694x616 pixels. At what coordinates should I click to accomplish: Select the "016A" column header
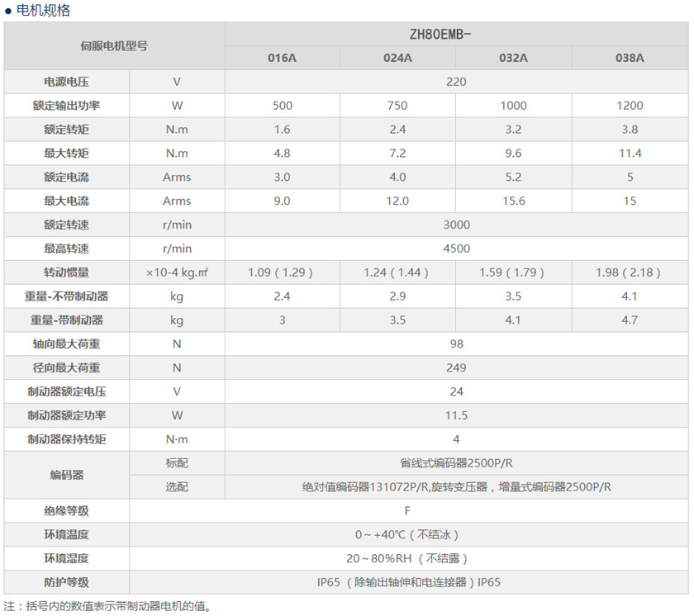click(282, 58)
